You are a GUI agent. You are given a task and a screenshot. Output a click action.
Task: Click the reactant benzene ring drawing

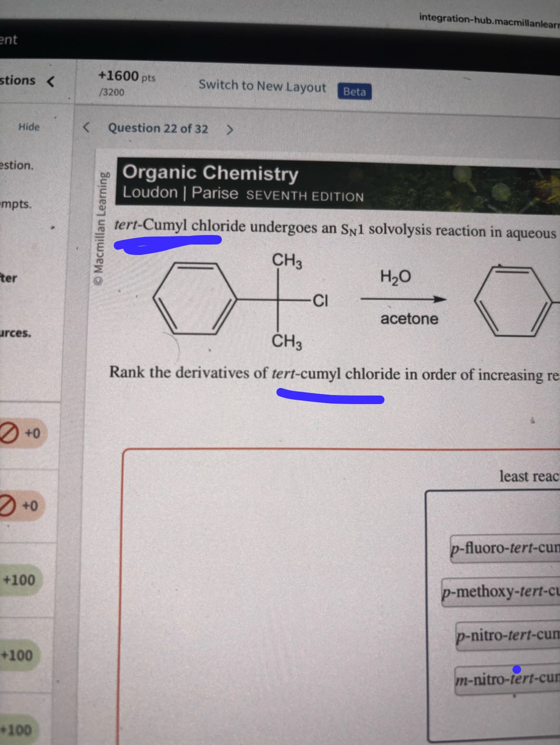(x=195, y=298)
